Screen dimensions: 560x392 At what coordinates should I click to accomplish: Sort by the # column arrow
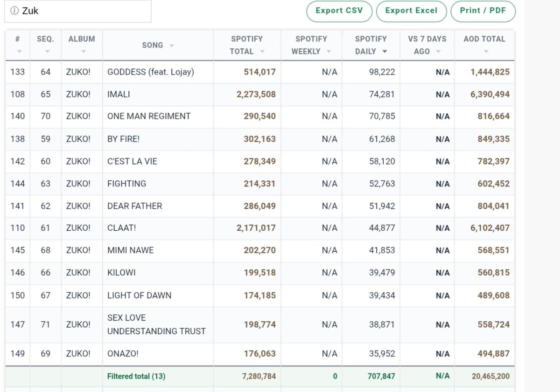click(x=19, y=52)
